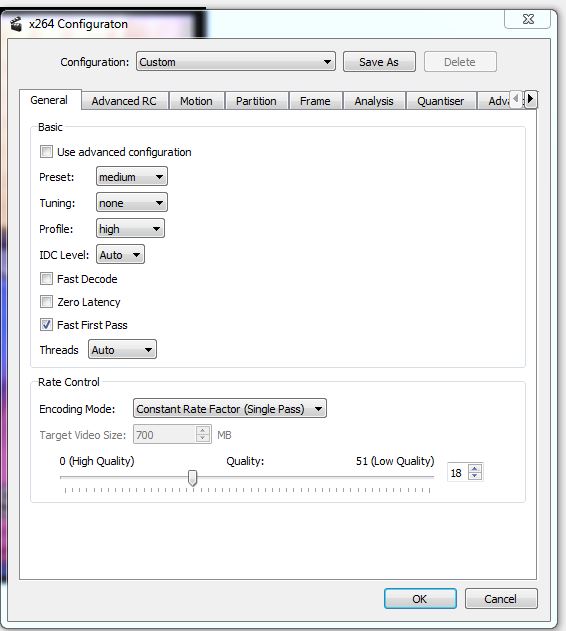Decrease quality value with down arrow
The width and height of the screenshot is (566, 631).
coord(475,476)
